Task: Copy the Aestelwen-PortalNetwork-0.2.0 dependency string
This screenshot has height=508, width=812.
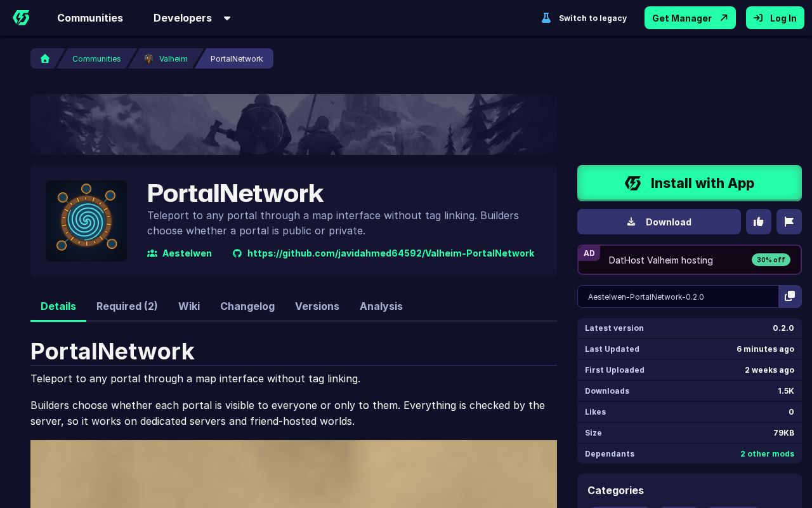Action: (x=790, y=297)
